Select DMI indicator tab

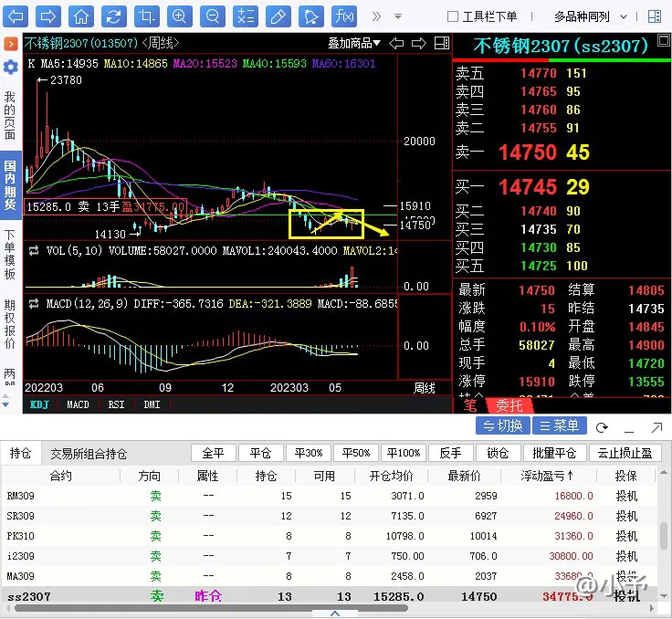[152, 404]
